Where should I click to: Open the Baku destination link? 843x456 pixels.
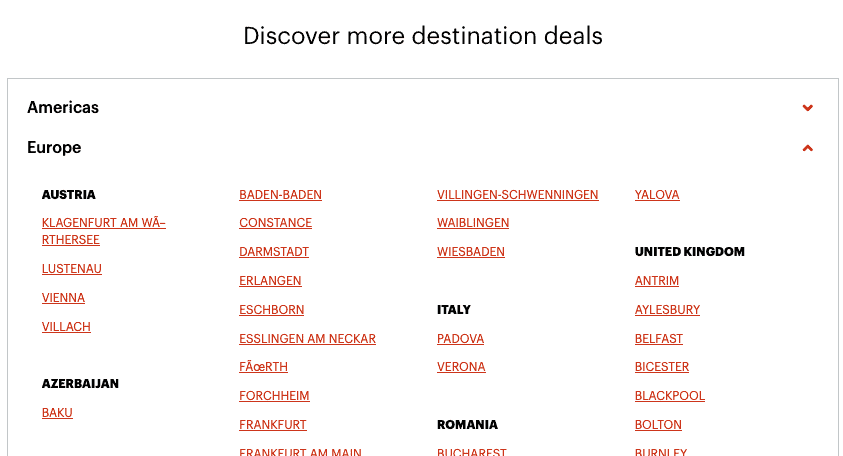pos(57,413)
